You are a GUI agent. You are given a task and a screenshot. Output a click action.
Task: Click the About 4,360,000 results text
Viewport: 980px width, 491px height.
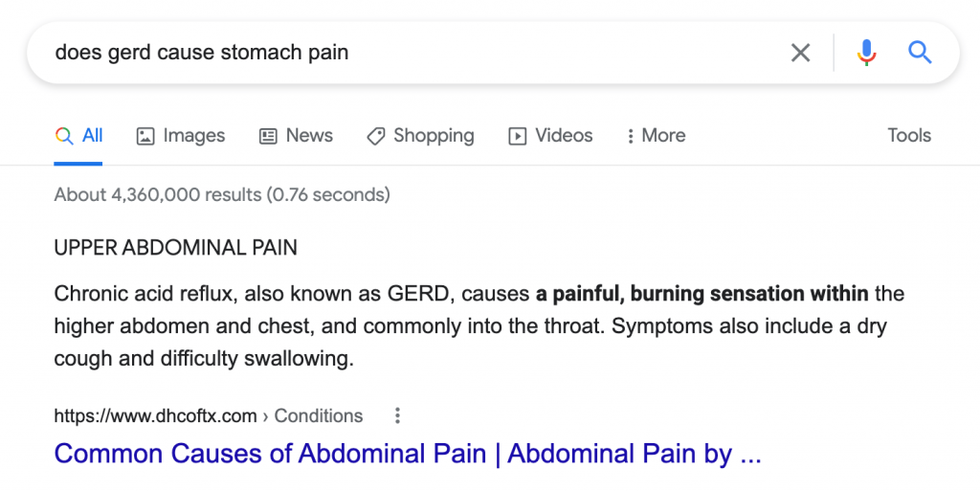pos(222,195)
